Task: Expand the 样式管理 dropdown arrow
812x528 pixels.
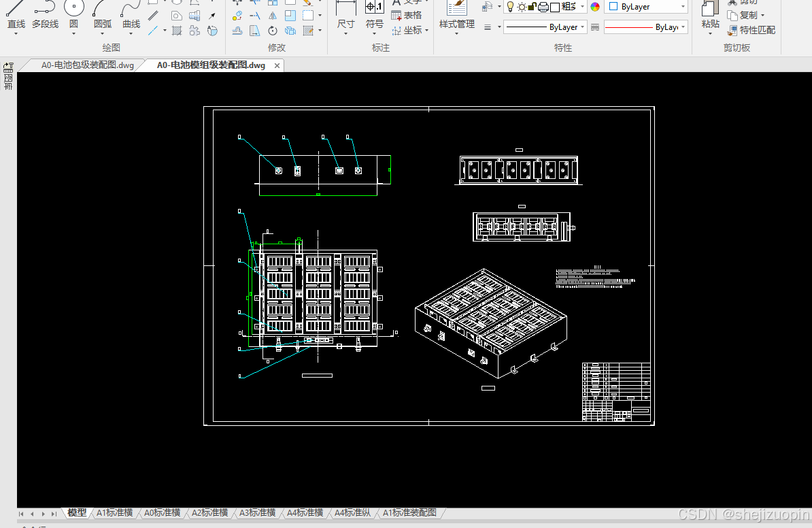Action: pyautogui.click(x=457, y=33)
